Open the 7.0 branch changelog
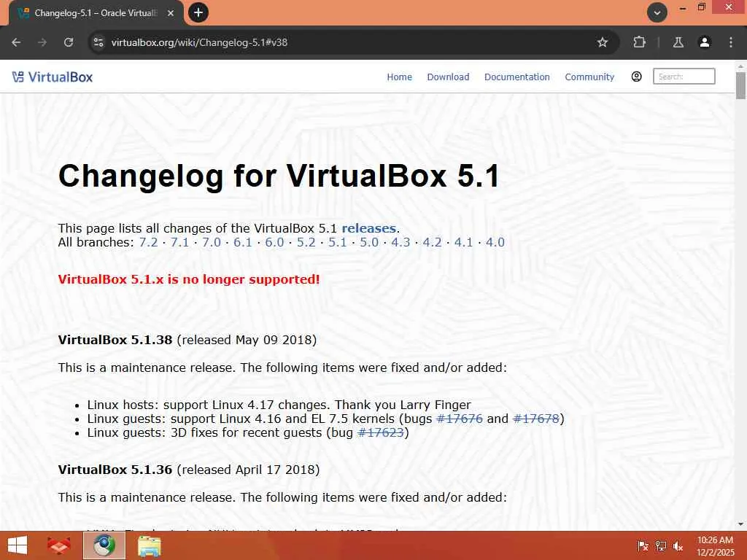The height and width of the screenshot is (560, 747). tap(211, 242)
